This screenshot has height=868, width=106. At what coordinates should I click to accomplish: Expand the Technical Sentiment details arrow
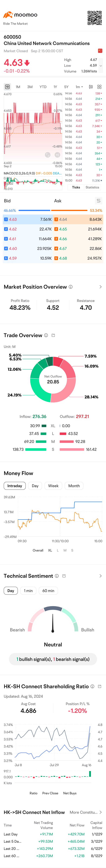pos(100,576)
